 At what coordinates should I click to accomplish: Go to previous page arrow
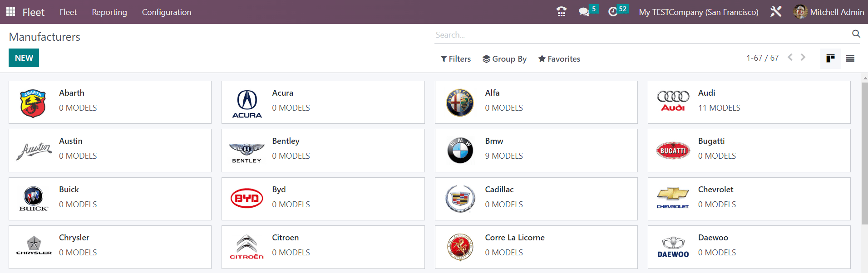click(790, 57)
